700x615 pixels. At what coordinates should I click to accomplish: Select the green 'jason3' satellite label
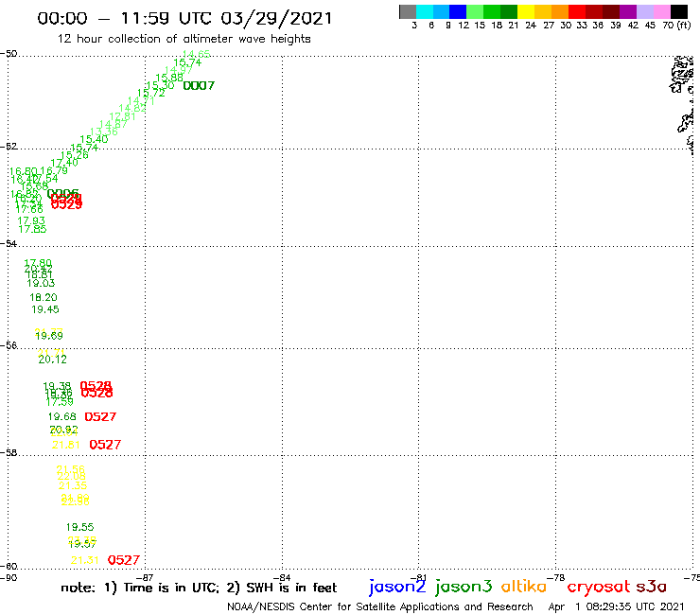[x=464, y=587]
